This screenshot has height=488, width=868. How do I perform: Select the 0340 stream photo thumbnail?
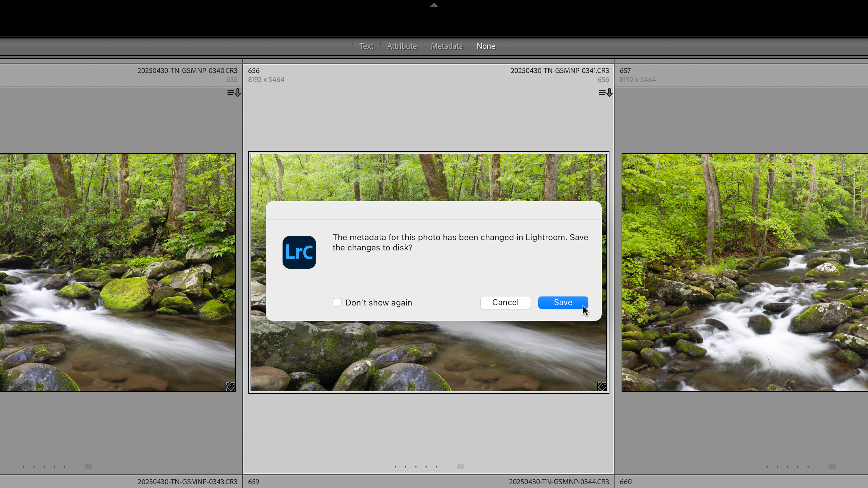click(118, 272)
